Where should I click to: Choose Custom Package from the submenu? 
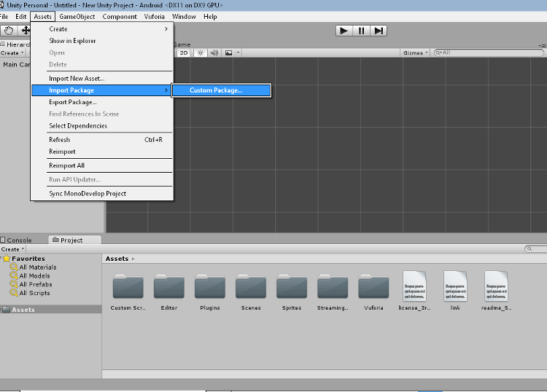click(x=221, y=90)
